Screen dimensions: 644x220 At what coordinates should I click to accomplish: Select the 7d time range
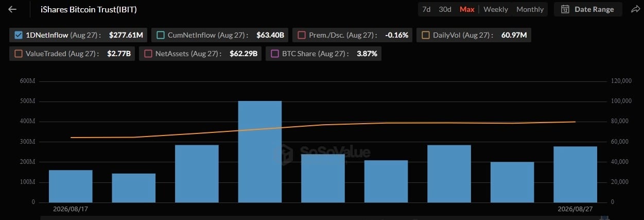tap(426, 9)
